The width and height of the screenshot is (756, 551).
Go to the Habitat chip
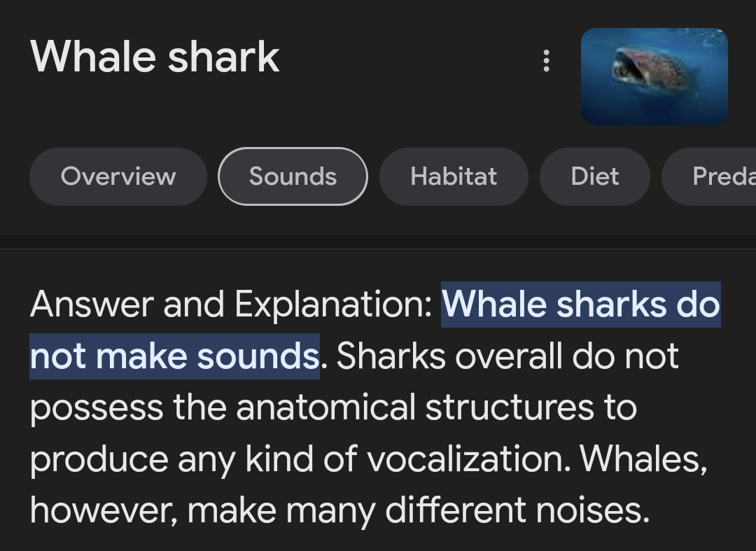point(454,176)
